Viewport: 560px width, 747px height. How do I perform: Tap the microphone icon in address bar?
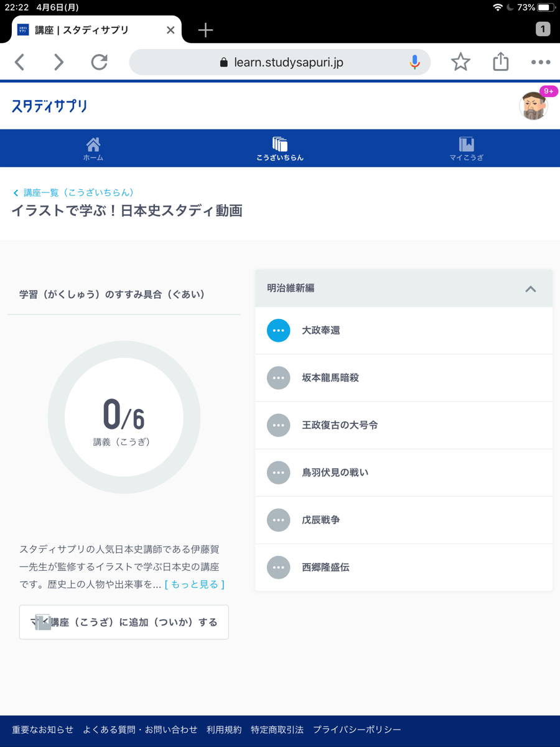point(414,62)
